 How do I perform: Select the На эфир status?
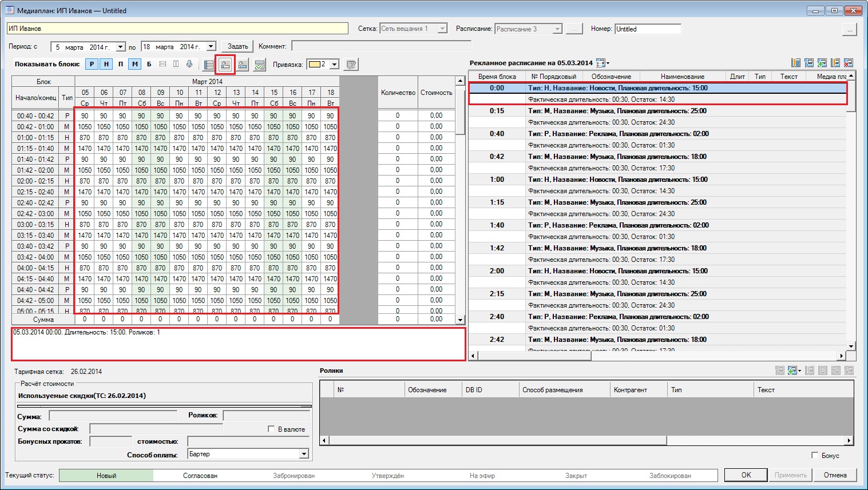[482, 475]
